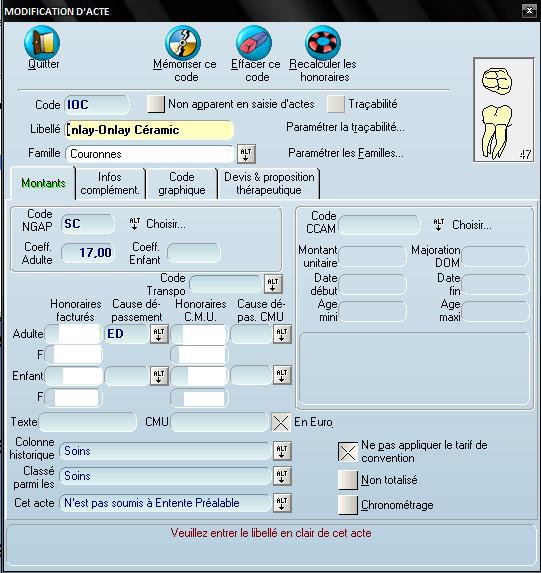
Task: Click the CMU text input field
Action: (220, 422)
